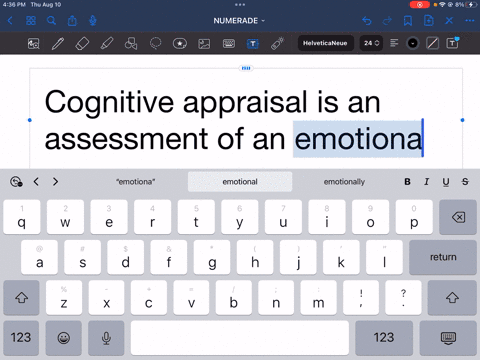480x360 pixels.
Task: Select the Image insert tool
Action: [204, 43]
